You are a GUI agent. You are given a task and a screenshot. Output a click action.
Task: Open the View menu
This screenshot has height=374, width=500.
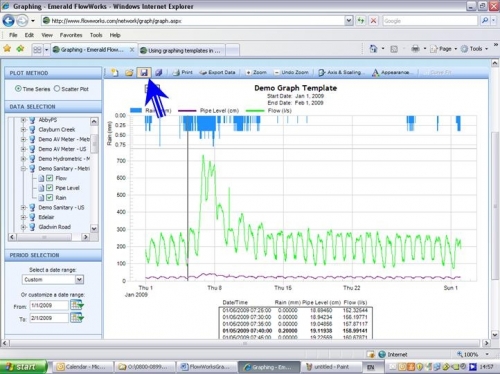click(47, 35)
